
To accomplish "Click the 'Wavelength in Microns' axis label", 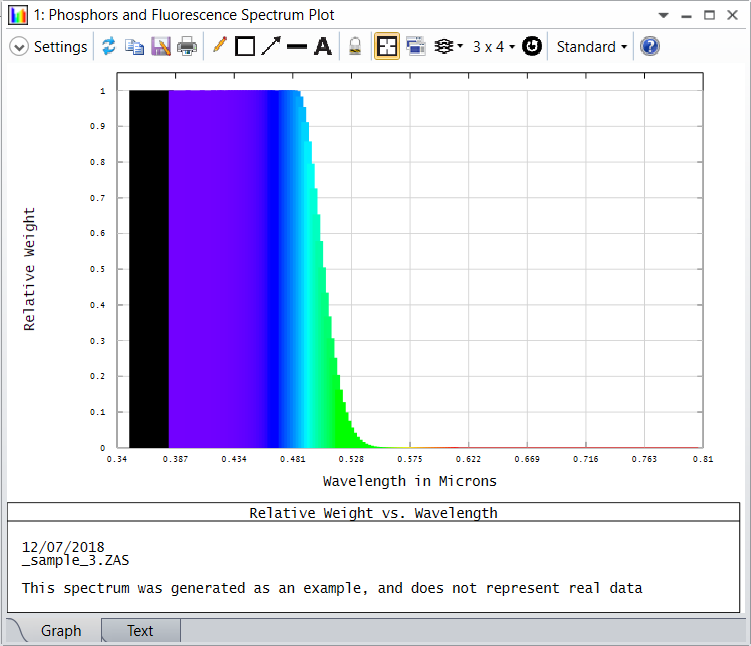I will pyautogui.click(x=410, y=481).
